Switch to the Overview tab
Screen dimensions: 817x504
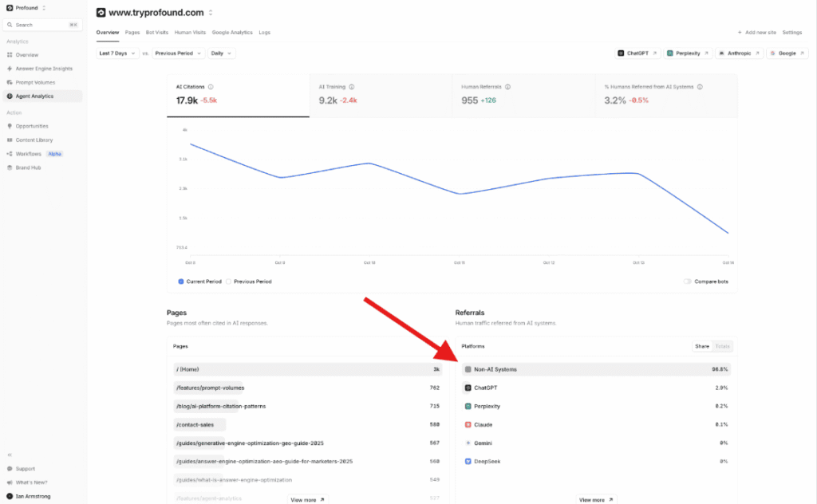(108, 32)
